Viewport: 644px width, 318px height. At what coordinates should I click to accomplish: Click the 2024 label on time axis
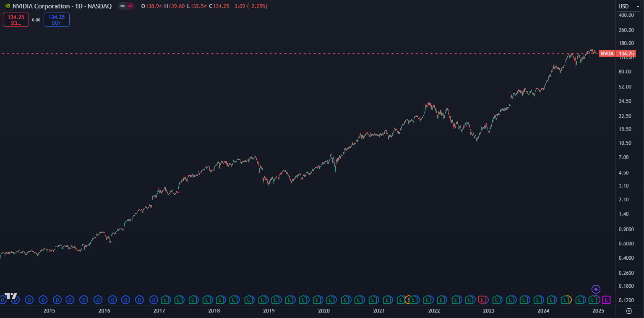click(543, 311)
